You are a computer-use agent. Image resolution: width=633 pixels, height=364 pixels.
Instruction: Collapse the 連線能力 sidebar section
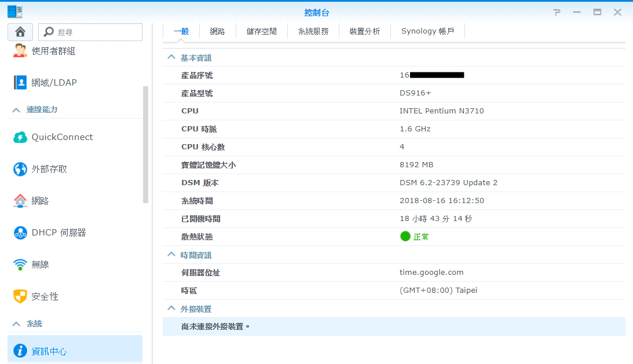tap(16, 110)
